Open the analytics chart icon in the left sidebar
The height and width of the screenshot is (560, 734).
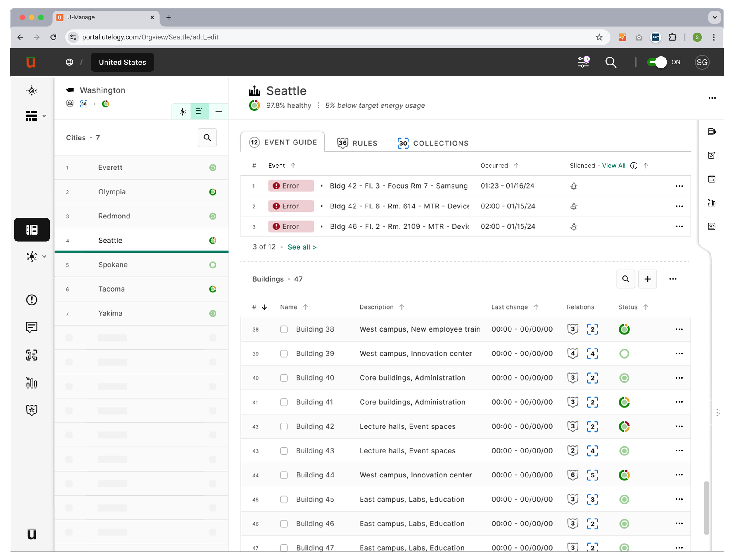tap(32, 383)
